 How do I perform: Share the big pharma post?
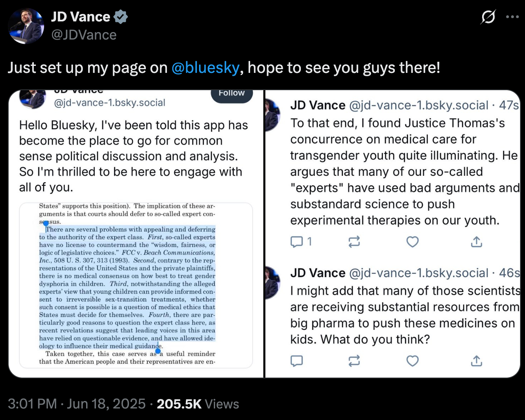point(476,361)
